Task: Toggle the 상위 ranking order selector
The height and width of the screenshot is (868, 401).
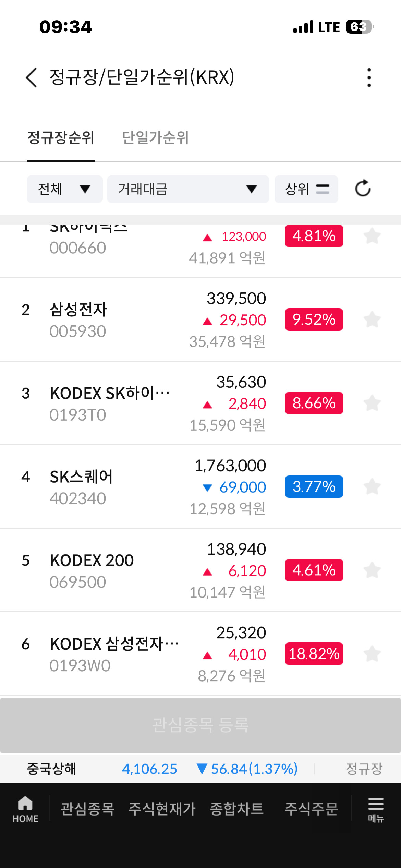Action: tap(306, 189)
